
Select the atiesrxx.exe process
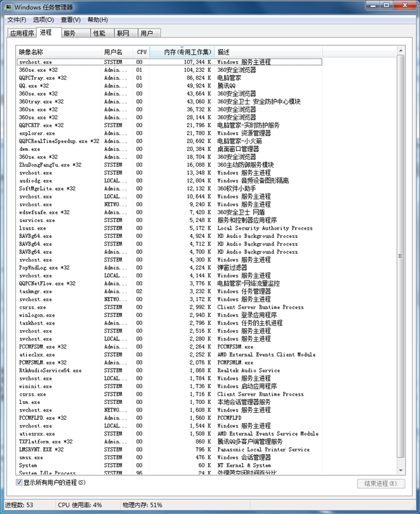pyautogui.click(x=169, y=434)
